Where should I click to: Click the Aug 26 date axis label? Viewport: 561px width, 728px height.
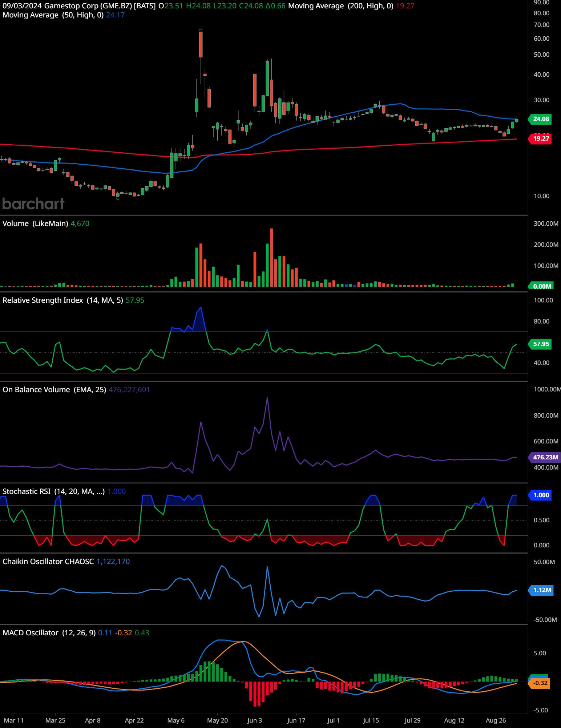click(x=496, y=720)
